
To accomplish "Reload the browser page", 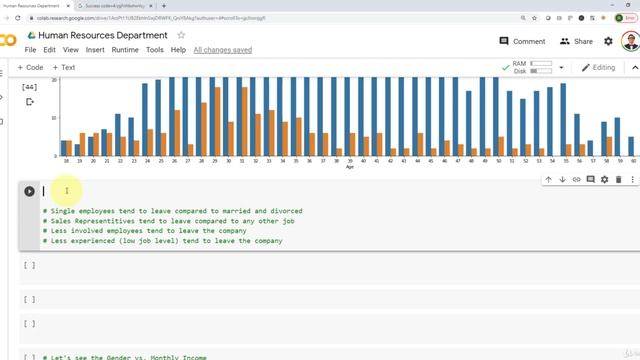I will (18, 18).
